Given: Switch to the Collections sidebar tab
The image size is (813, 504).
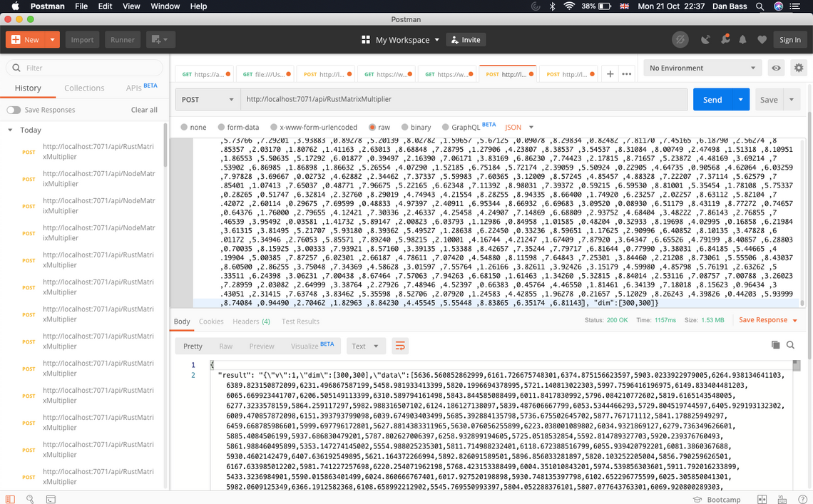Looking at the screenshot, I should 84,88.
